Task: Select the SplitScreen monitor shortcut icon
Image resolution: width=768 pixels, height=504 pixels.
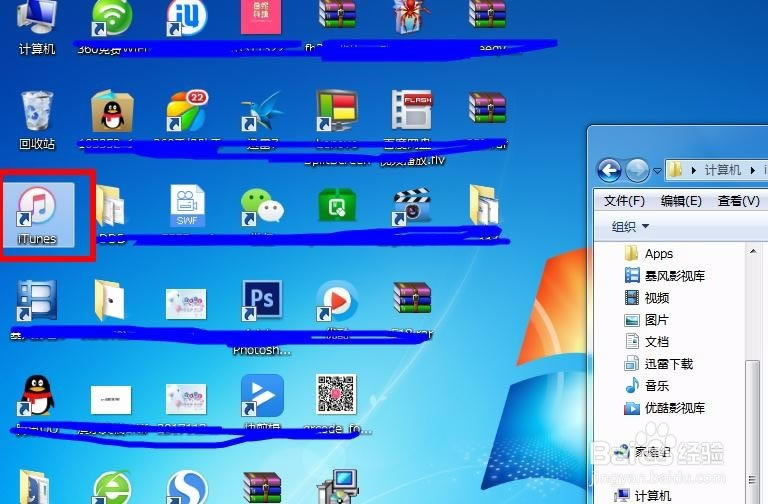Action: click(336, 111)
